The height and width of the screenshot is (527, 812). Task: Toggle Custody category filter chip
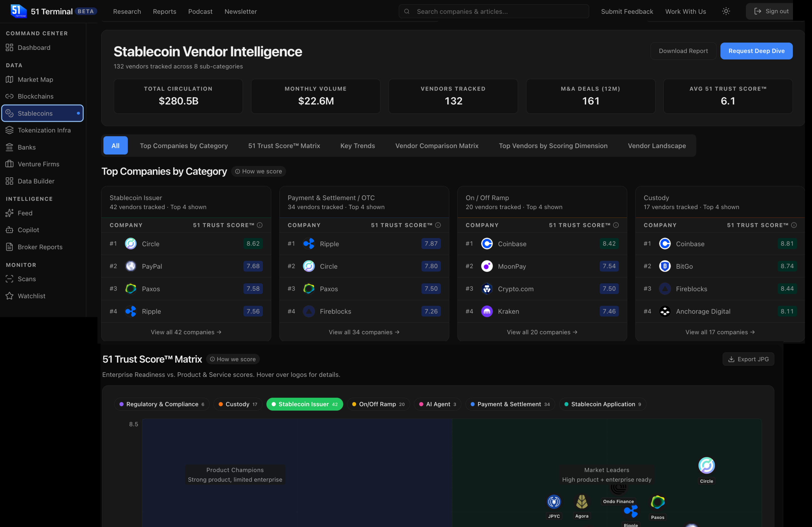click(238, 404)
